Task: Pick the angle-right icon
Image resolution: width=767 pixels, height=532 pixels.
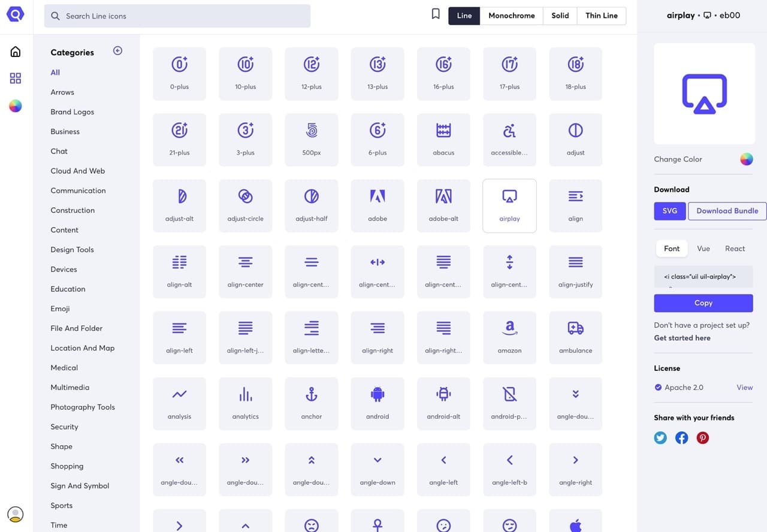Action: [x=575, y=469]
